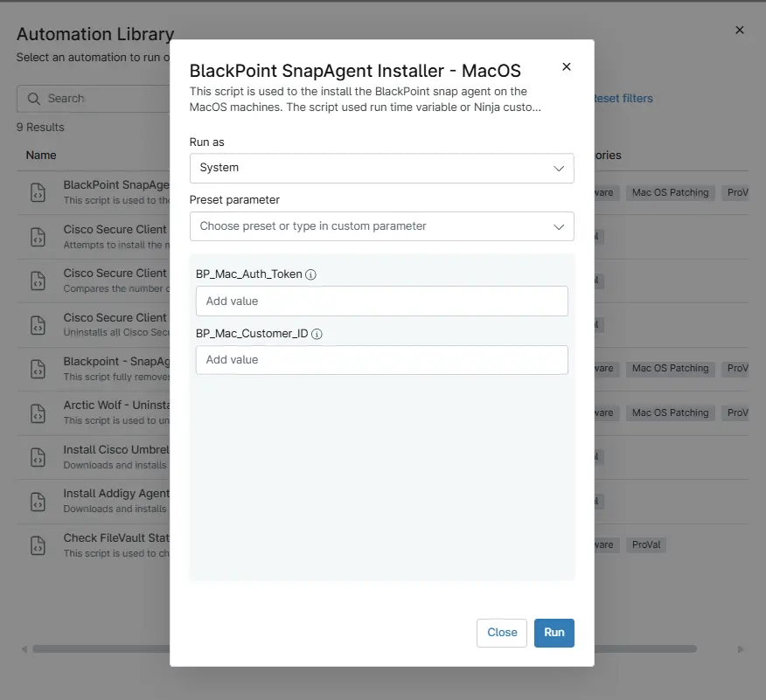Click the Run as dropdown chevron arrow

click(x=559, y=168)
